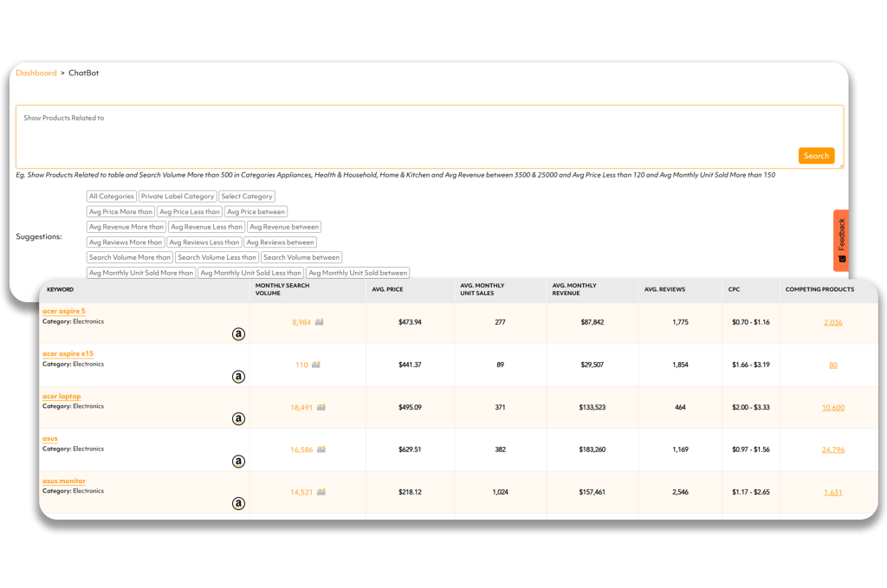Click Amazon icon in acer aspire e15 row

(239, 377)
